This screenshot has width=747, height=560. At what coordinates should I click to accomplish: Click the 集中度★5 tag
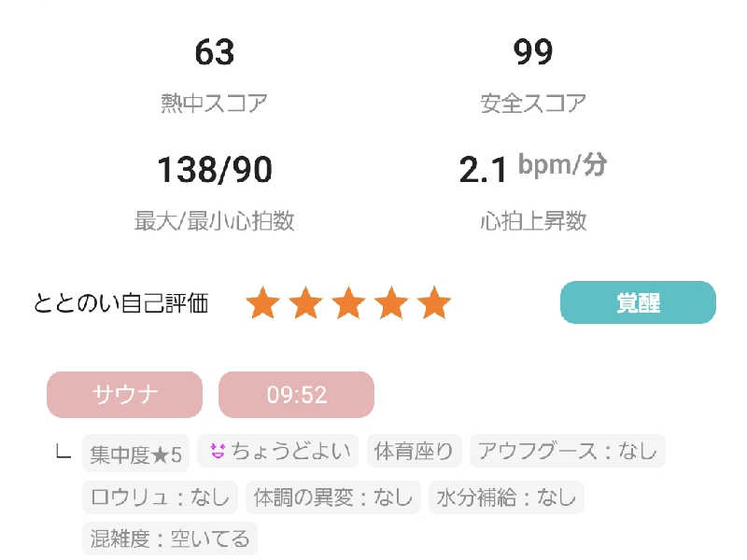(136, 453)
